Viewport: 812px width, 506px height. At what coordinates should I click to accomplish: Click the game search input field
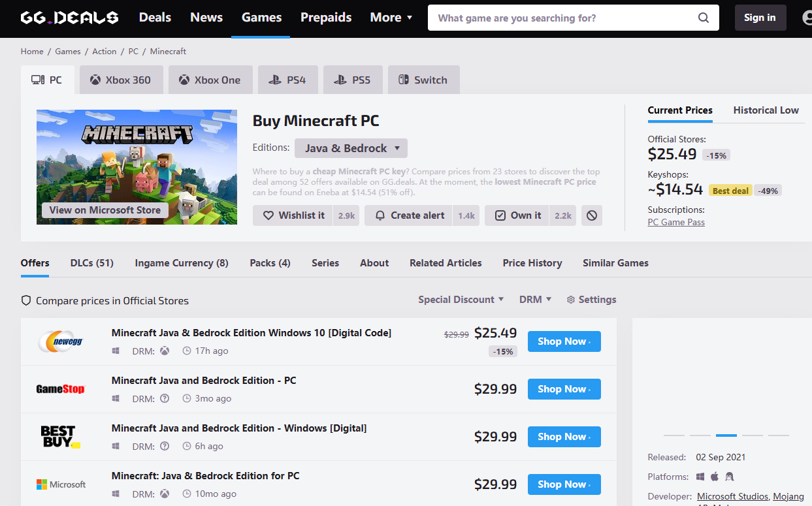click(562, 18)
